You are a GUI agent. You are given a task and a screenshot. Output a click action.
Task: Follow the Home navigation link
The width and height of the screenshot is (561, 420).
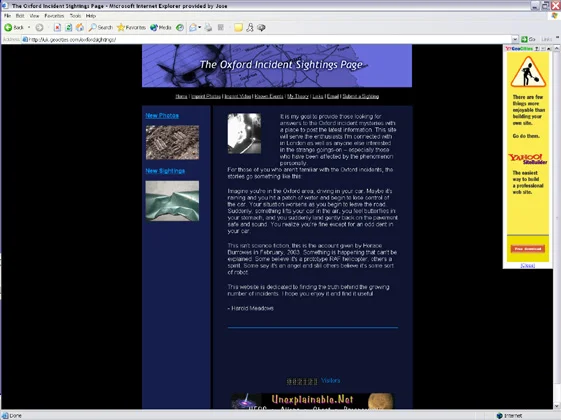tap(181, 96)
